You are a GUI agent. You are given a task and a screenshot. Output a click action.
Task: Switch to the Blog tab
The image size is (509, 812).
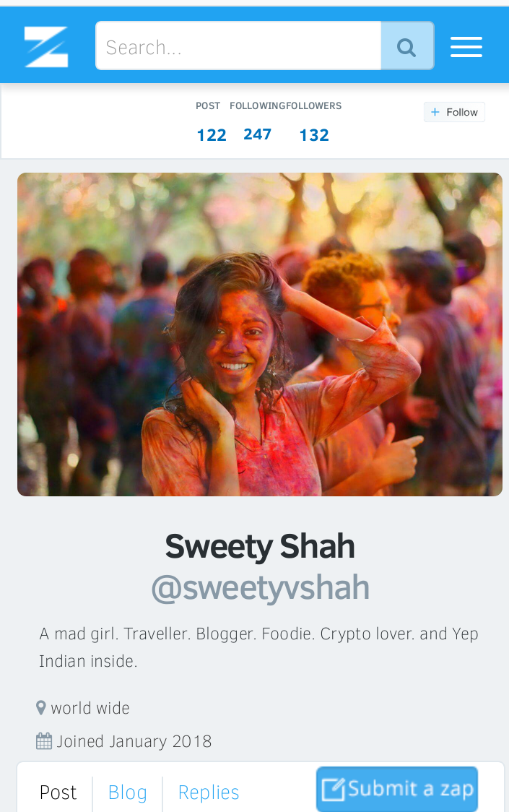coord(127,792)
